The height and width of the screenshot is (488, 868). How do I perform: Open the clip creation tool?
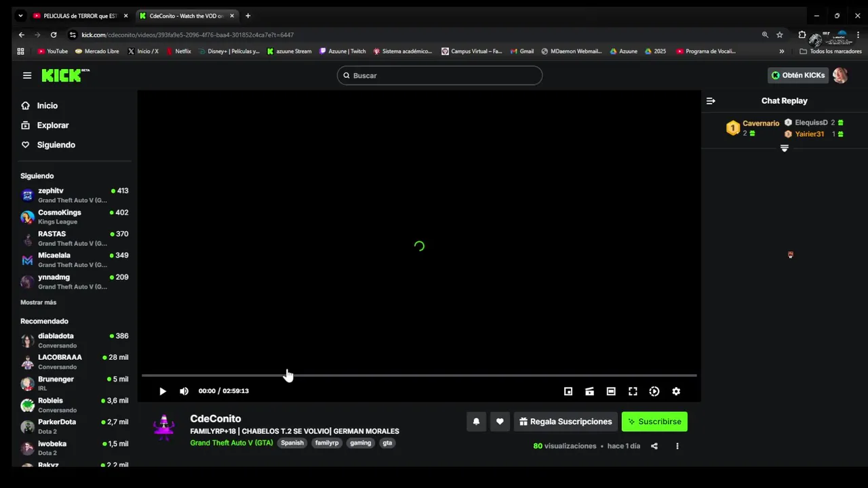click(x=590, y=391)
